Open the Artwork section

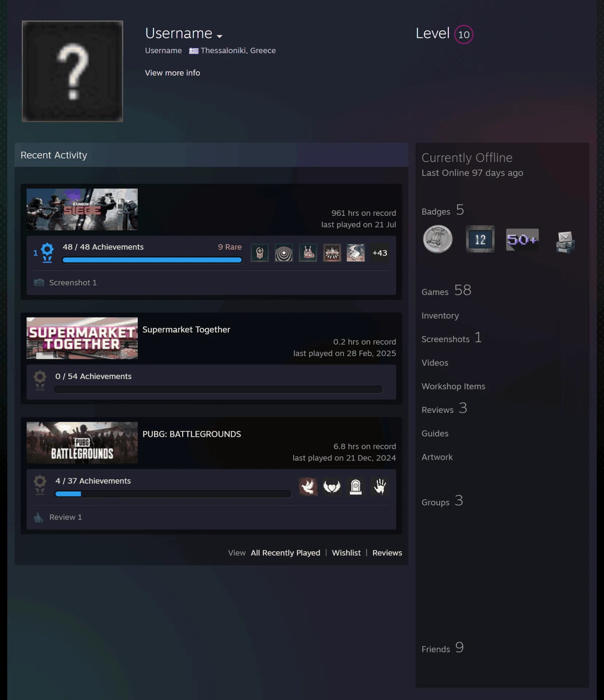pos(437,457)
